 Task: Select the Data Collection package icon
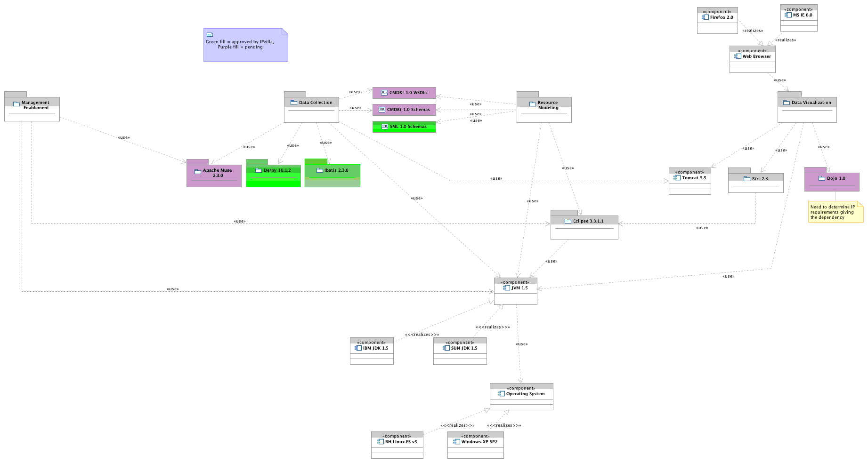point(294,103)
